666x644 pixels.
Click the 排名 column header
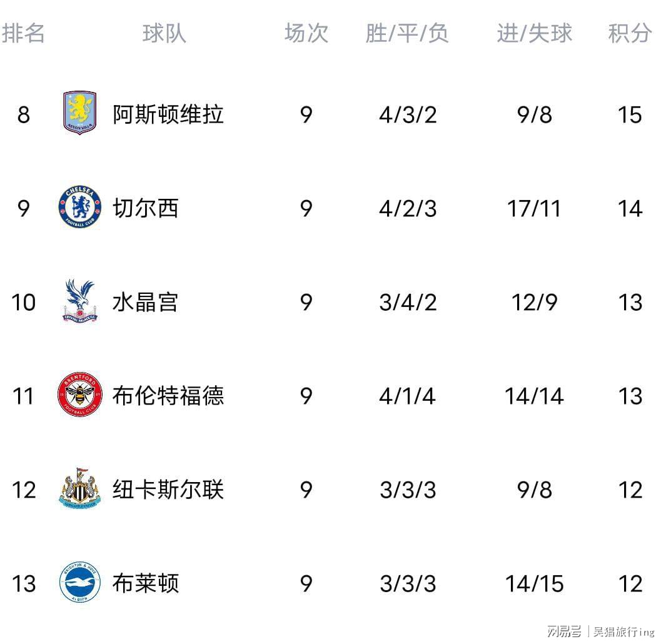point(23,33)
